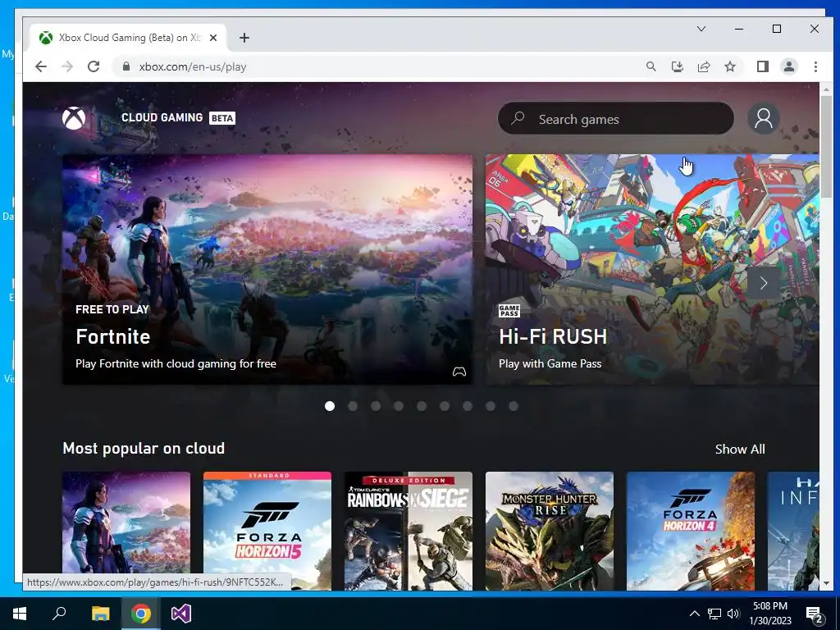Open the Hi-Fi RUSH featured banner
Viewport: 840px width, 630px height.
[652, 269]
